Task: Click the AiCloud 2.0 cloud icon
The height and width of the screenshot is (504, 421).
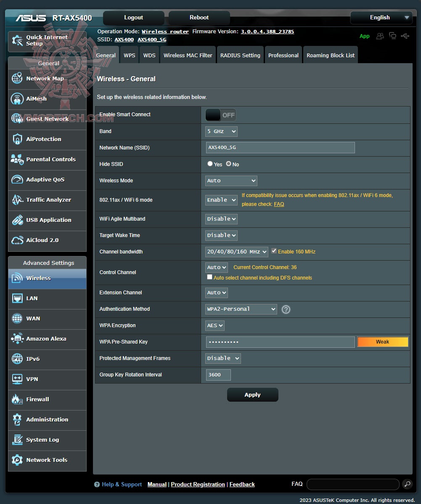Action: (x=17, y=240)
